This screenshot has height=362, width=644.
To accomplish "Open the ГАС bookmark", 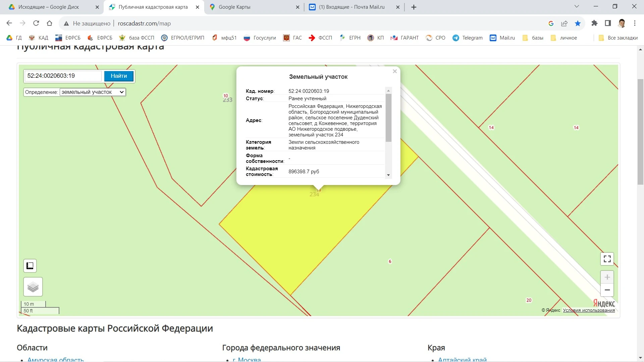I will 292,38.
